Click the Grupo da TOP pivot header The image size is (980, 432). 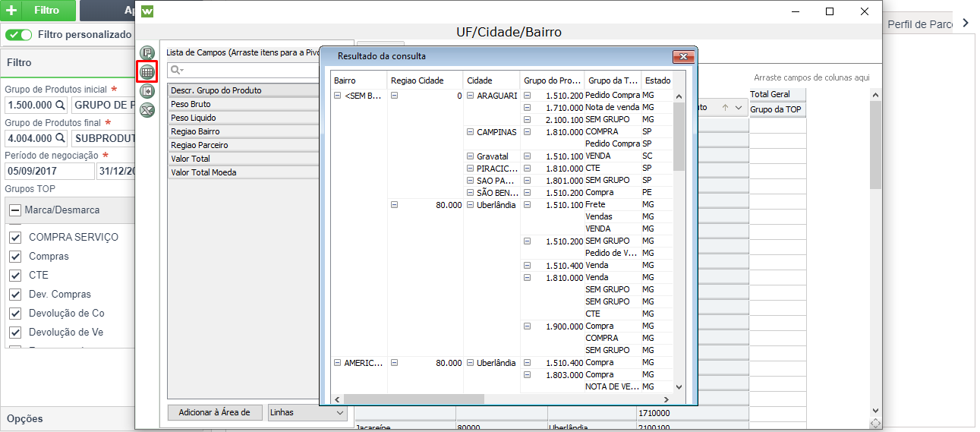777,109
